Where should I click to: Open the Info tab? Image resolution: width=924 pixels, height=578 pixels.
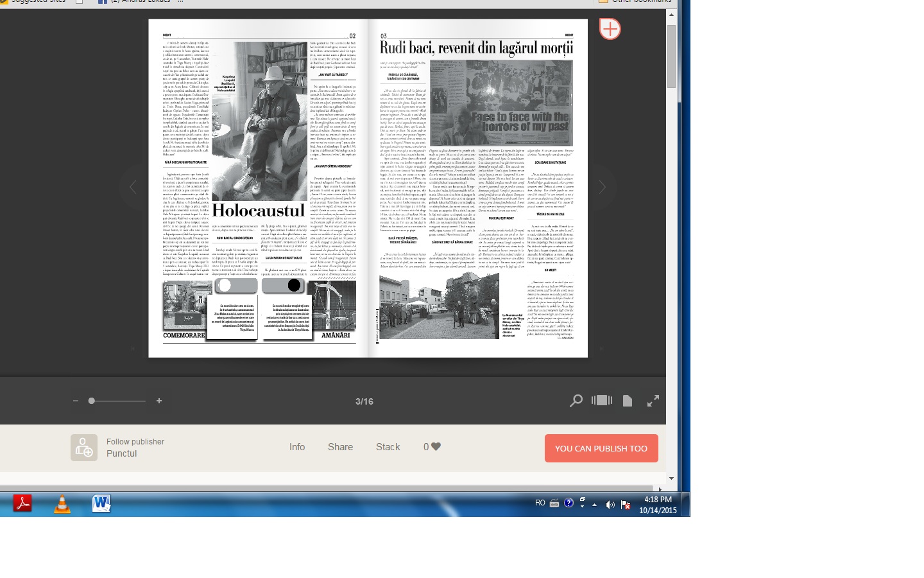point(297,447)
